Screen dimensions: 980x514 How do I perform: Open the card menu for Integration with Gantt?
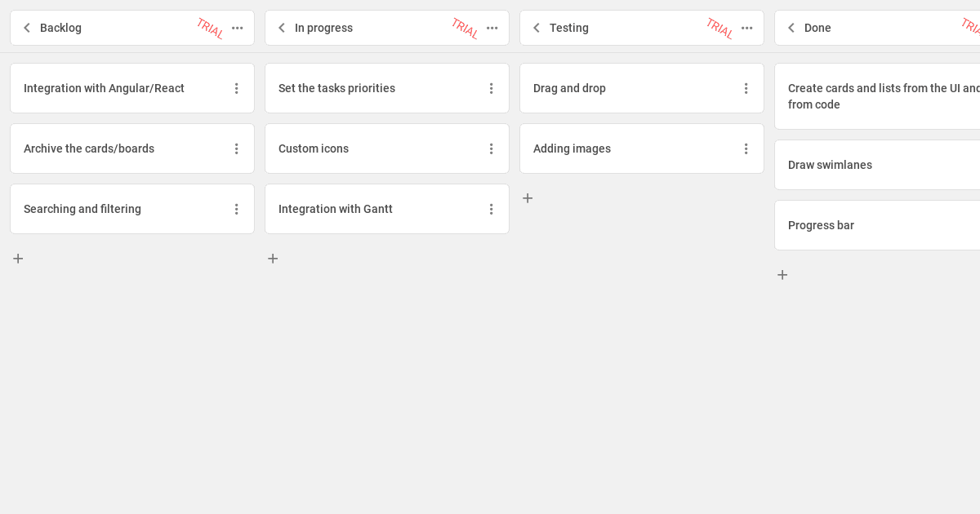[491, 209]
